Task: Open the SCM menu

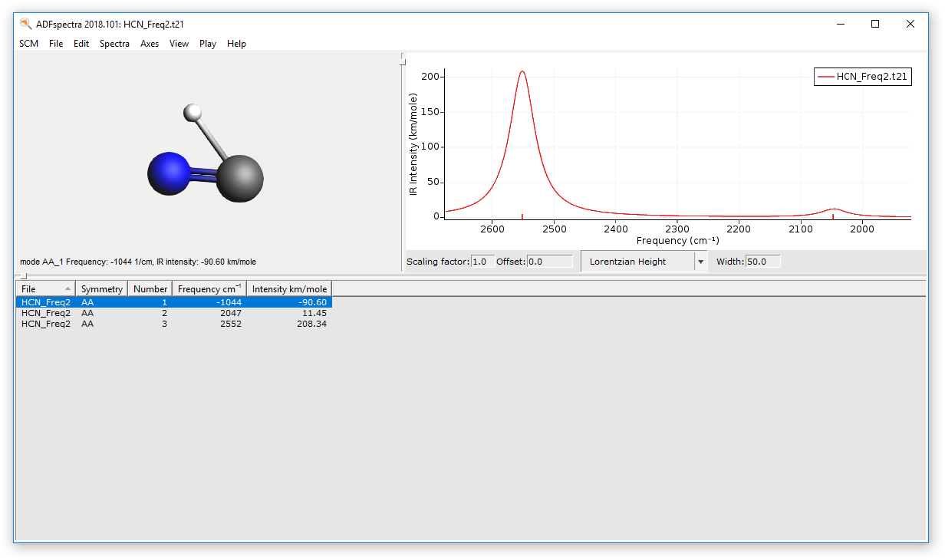Action: coord(28,44)
